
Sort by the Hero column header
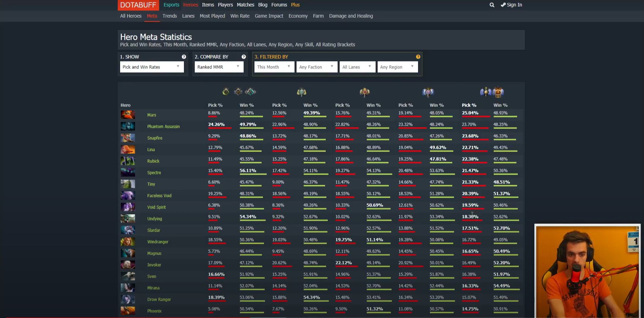[126, 105]
